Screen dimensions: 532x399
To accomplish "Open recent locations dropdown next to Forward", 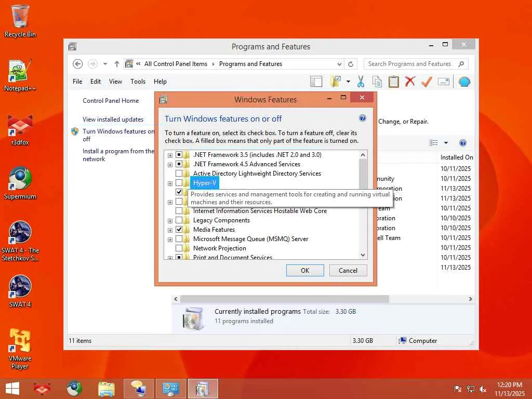I will 105,64.
